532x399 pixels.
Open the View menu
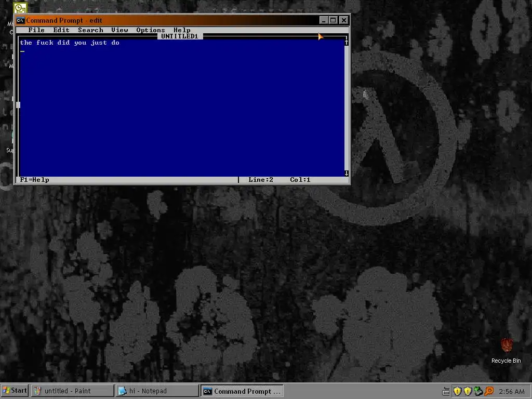point(120,30)
